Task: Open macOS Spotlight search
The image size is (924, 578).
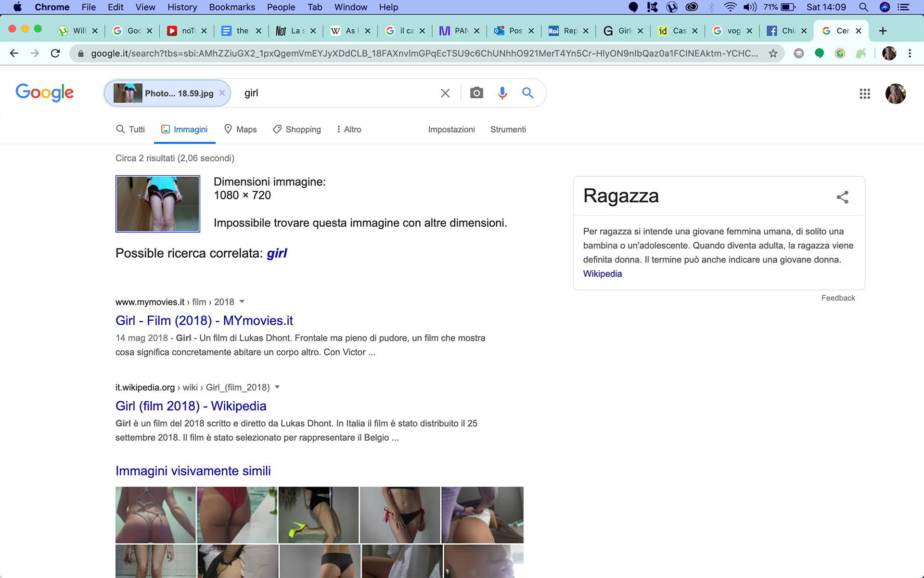Action: tap(863, 7)
